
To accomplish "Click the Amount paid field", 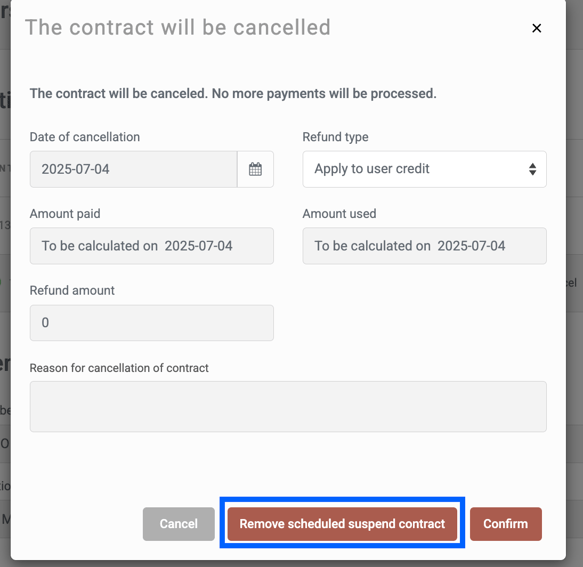I will pyautogui.click(x=152, y=246).
